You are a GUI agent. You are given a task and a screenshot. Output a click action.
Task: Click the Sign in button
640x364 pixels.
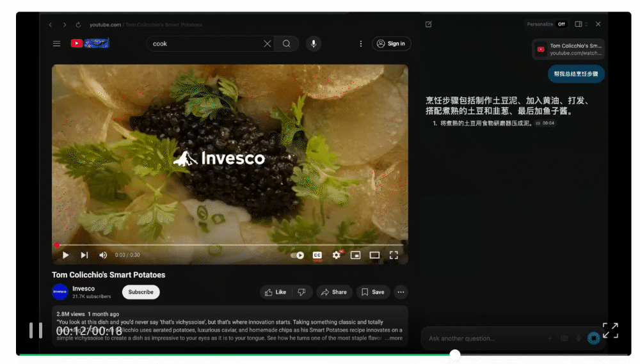pyautogui.click(x=391, y=44)
